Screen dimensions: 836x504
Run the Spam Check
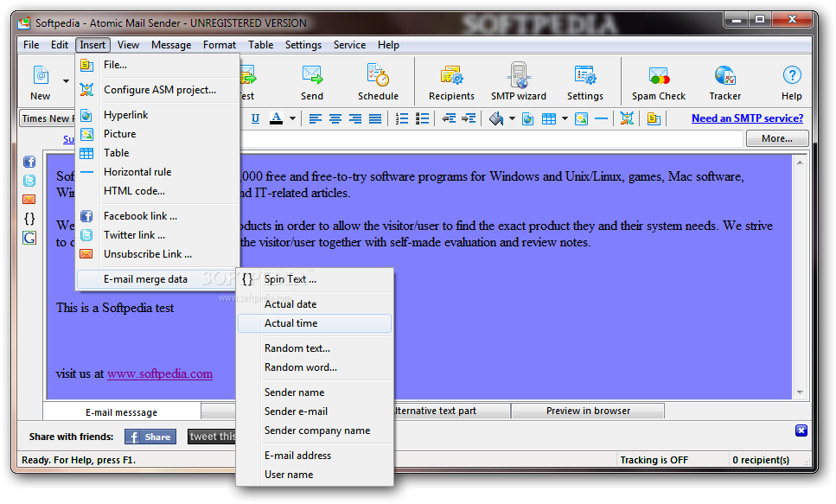click(659, 82)
